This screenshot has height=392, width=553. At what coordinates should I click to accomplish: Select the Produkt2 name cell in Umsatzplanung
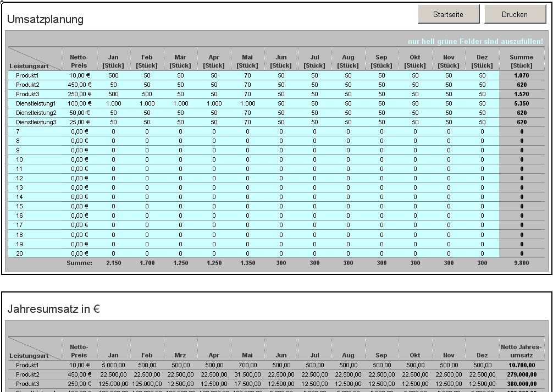pyautogui.click(x=35, y=85)
